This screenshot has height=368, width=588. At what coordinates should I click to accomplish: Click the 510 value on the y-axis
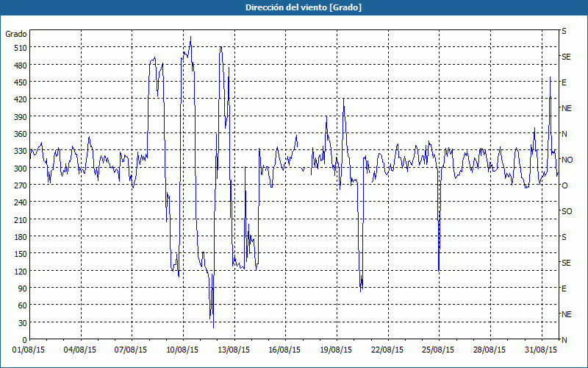(x=21, y=48)
